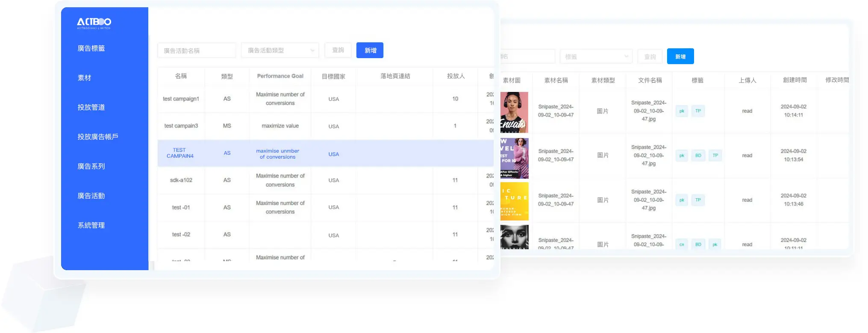Click MS type cell of test campain3
The width and height of the screenshot is (868, 333).
227,126
